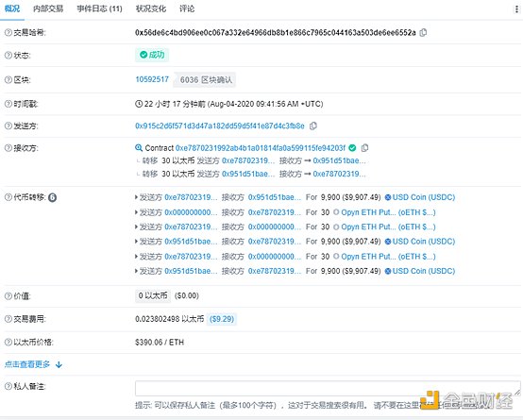Switch to the 状况变化 tab

coord(151,8)
